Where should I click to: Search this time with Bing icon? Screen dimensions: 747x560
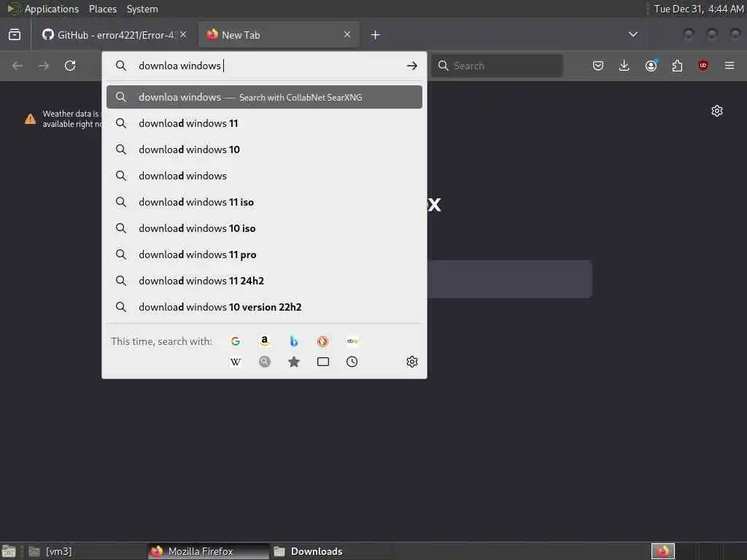tap(293, 341)
